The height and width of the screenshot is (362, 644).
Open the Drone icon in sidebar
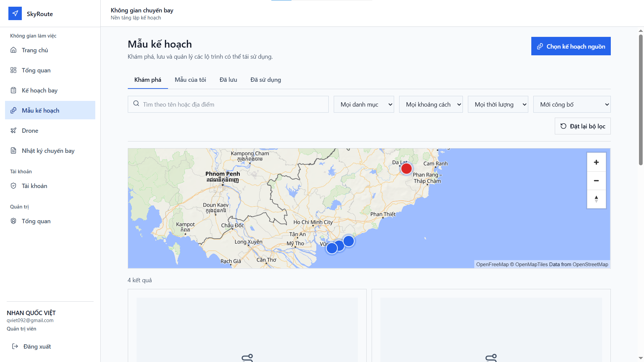13,130
